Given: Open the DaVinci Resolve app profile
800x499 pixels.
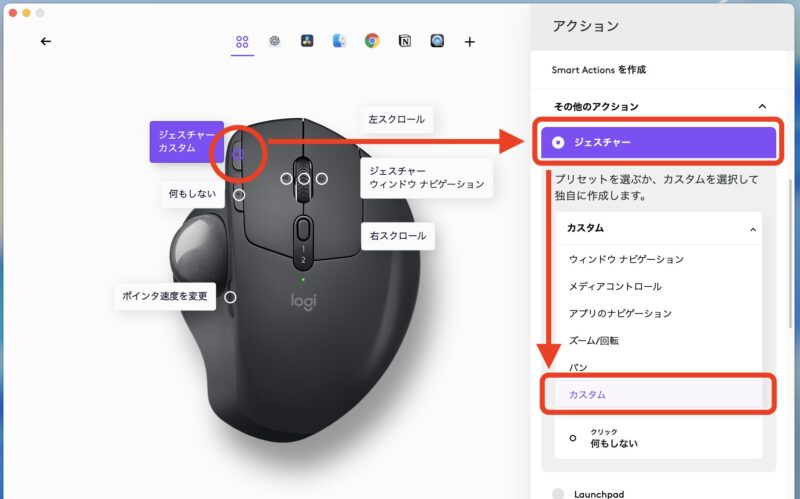Looking at the screenshot, I should [x=306, y=41].
